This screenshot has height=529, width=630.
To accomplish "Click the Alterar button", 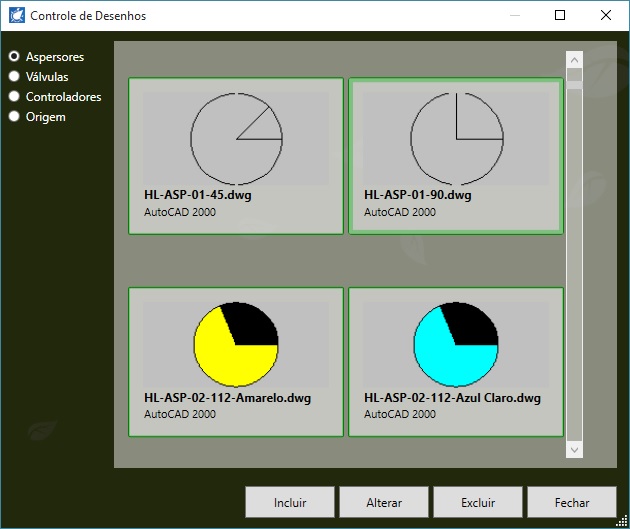I will pos(384,503).
